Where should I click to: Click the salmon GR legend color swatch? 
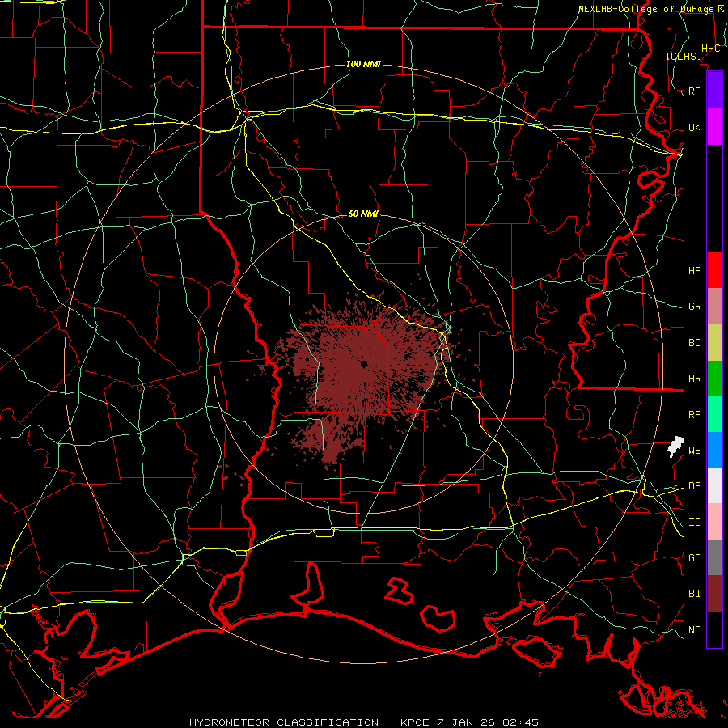[714, 307]
